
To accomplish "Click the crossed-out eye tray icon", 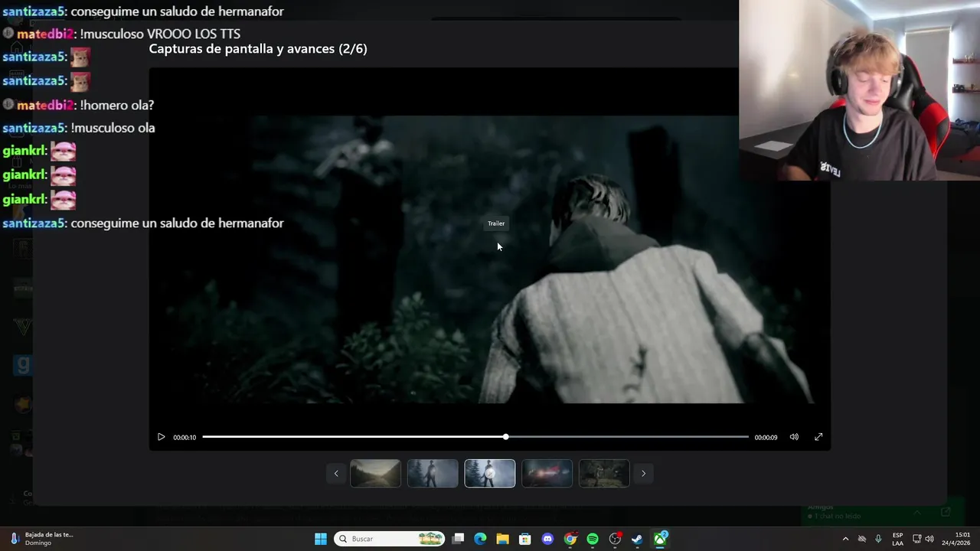I will pos(862,539).
